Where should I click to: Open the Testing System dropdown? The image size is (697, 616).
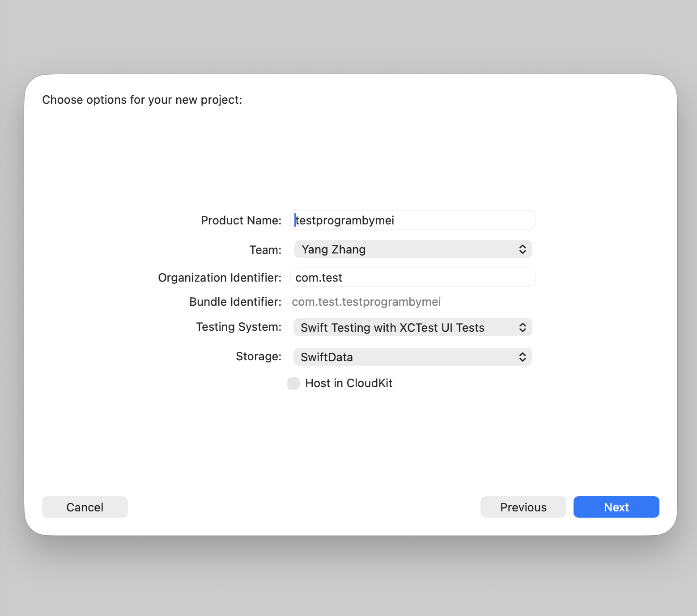[412, 327]
